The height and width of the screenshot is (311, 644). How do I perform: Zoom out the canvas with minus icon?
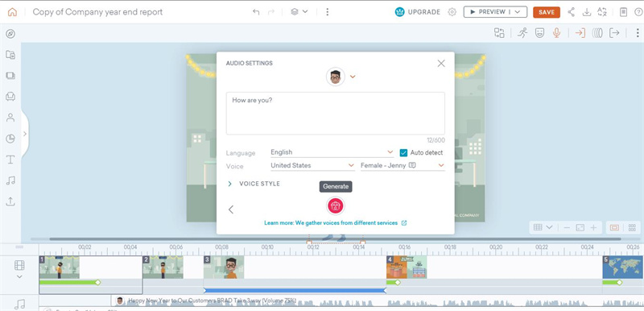pyautogui.click(x=567, y=227)
